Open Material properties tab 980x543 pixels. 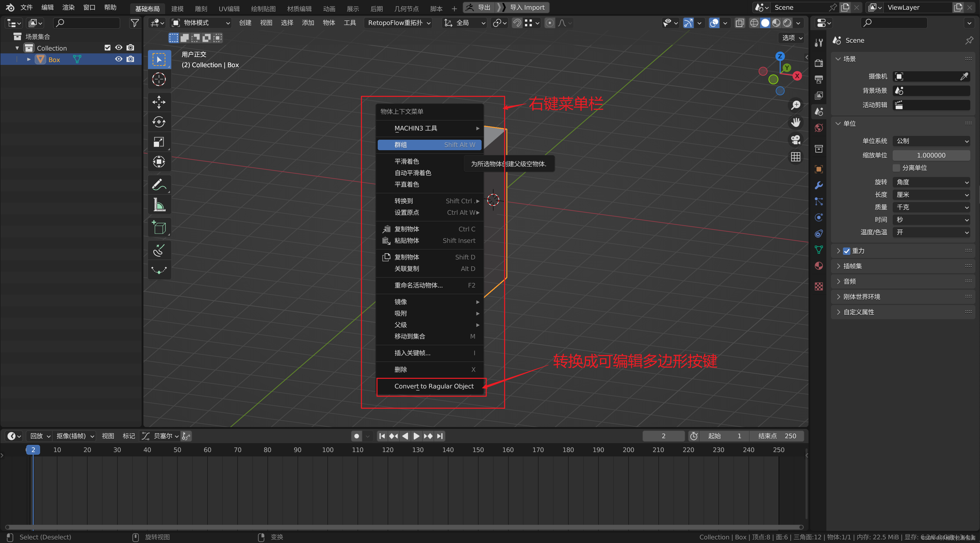[819, 266]
